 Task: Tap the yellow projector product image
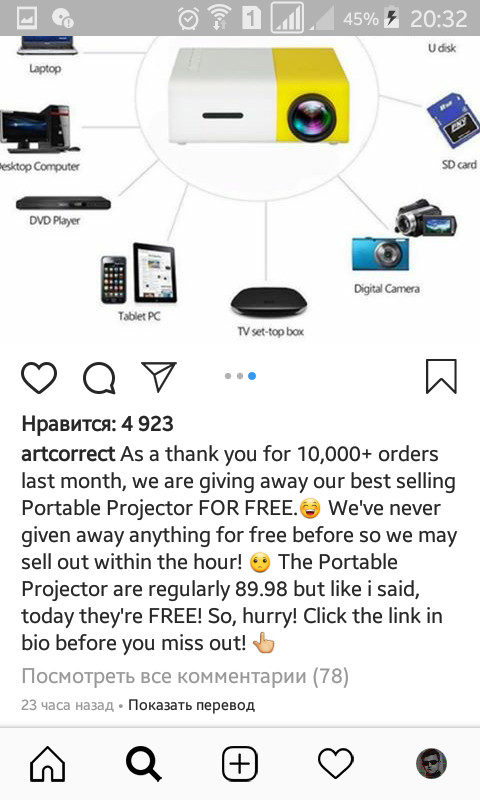coord(259,96)
